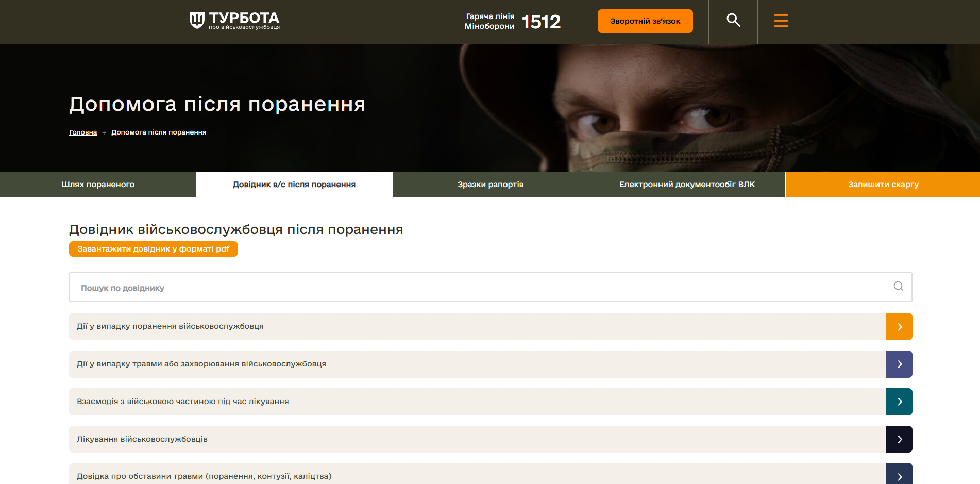Click purple arrow for 'Дії у випадку травми'
Screen dimensions: 980x484
click(899, 364)
